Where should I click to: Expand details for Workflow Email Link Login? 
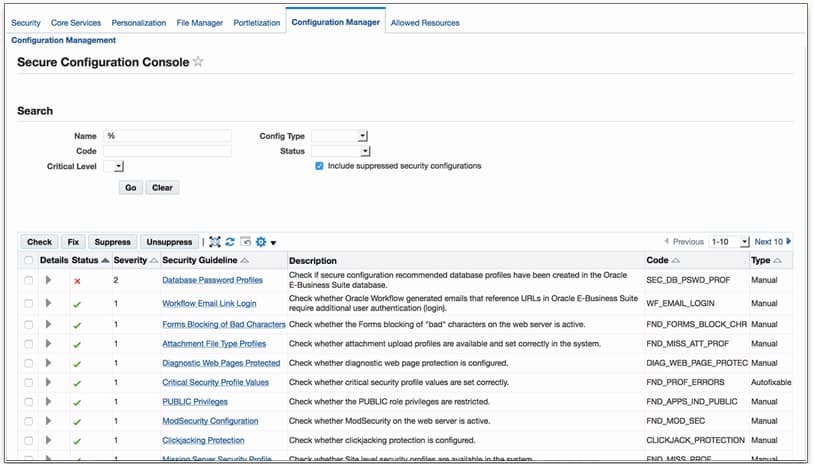coord(48,303)
